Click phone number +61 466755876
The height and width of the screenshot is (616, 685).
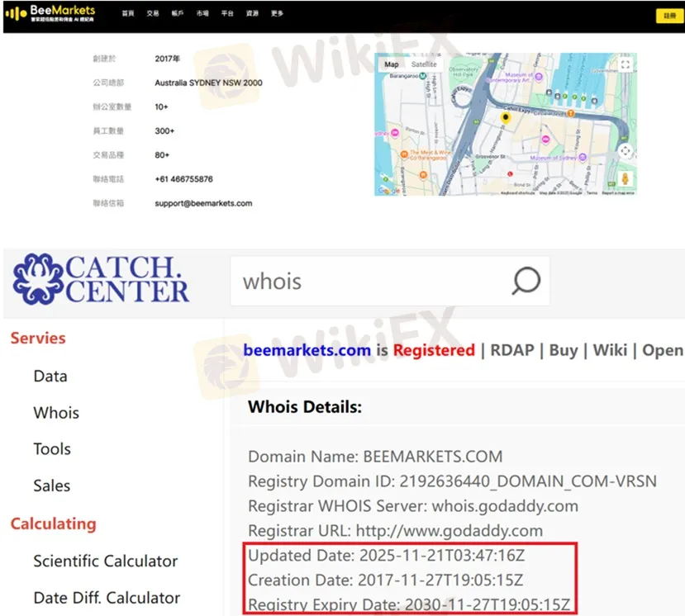coord(184,179)
